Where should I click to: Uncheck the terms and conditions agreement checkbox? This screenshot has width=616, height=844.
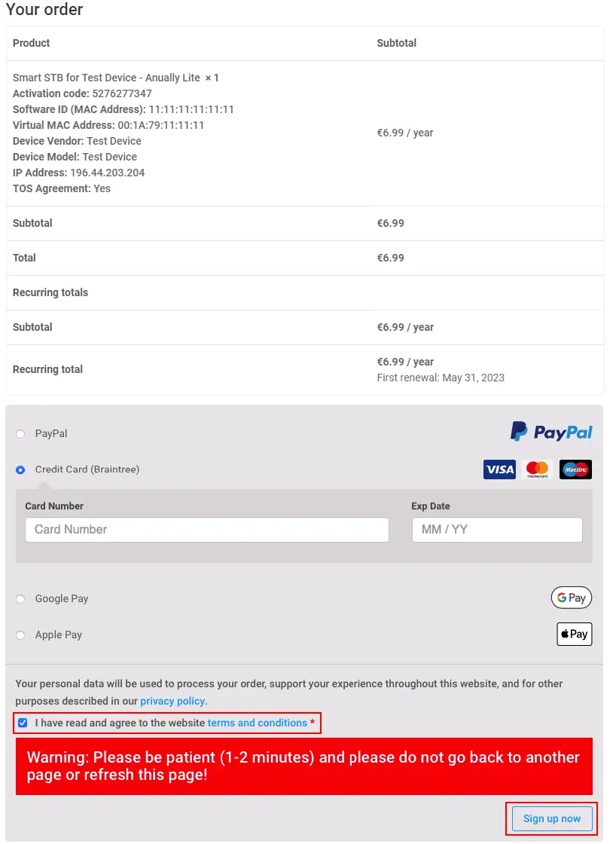(23, 723)
